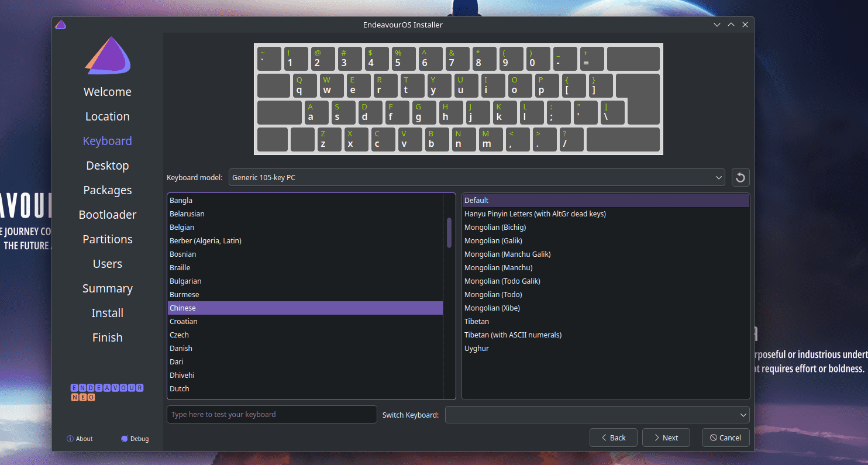Select Mongolian (Manchu) variant
The width and height of the screenshot is (868, 465).
tap(606, 268)
